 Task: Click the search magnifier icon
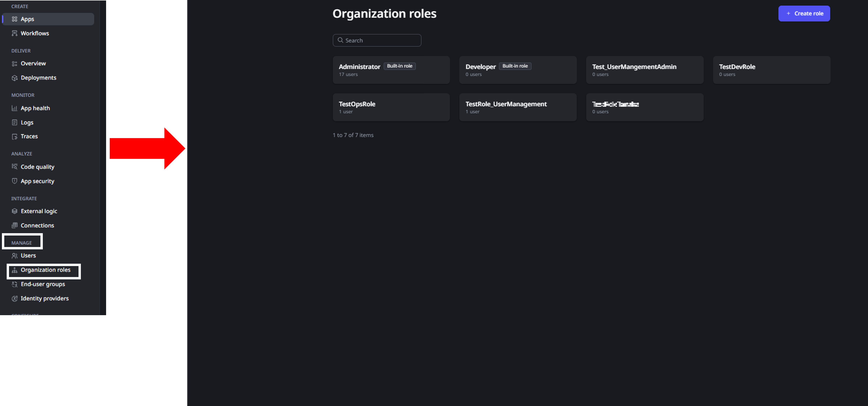(x=340, y=40)
